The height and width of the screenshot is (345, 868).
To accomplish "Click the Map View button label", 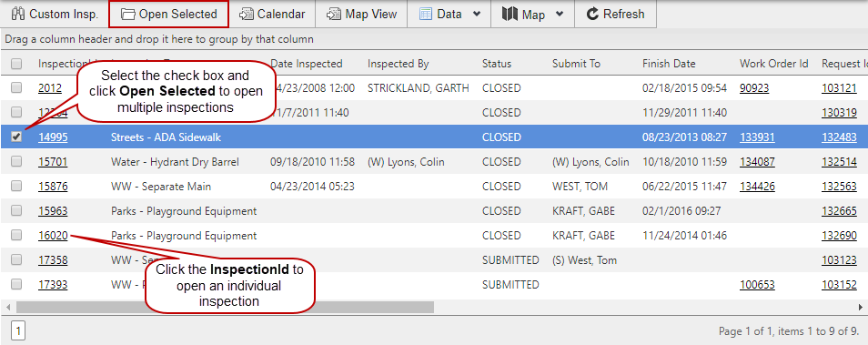I will point(371,15).
